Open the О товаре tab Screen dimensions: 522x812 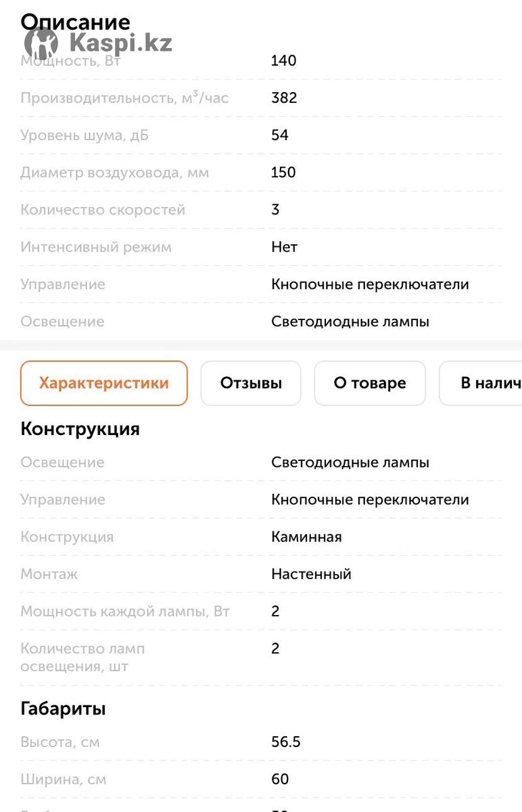pyautogui.click(x=370, y=383)
